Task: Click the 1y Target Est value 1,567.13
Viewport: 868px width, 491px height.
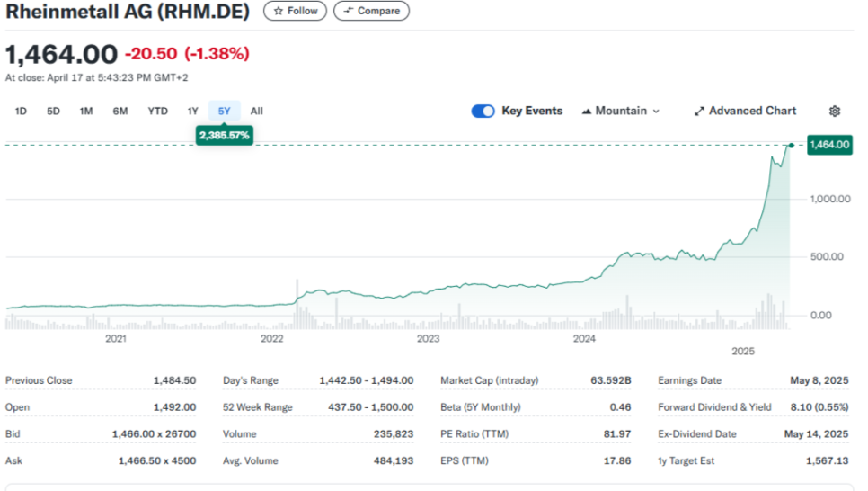Action: [x=827, y=460]
